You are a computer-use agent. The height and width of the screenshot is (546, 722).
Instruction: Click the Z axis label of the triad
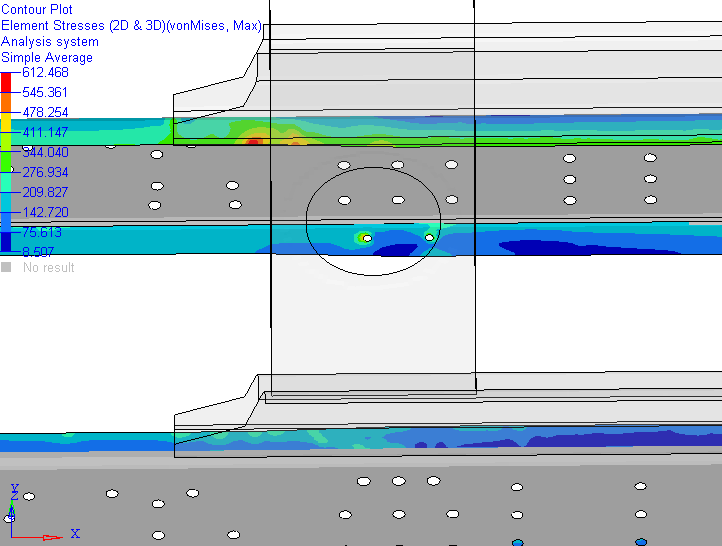pos(14,495)
